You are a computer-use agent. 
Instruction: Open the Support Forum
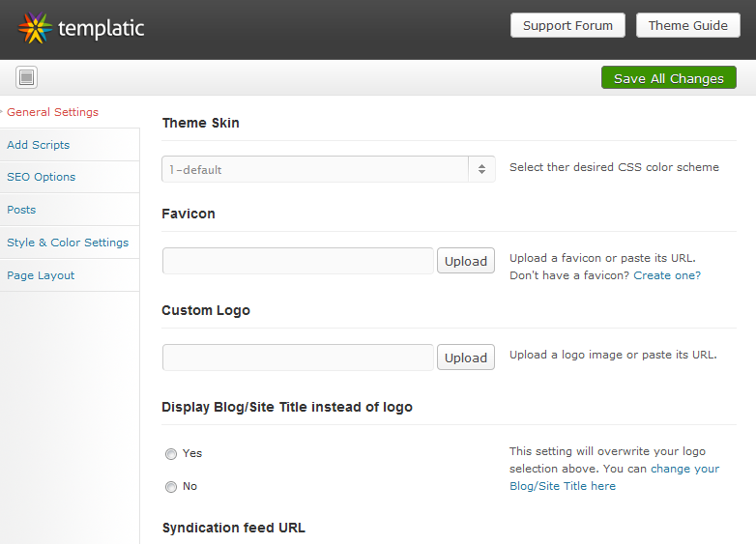567,25
